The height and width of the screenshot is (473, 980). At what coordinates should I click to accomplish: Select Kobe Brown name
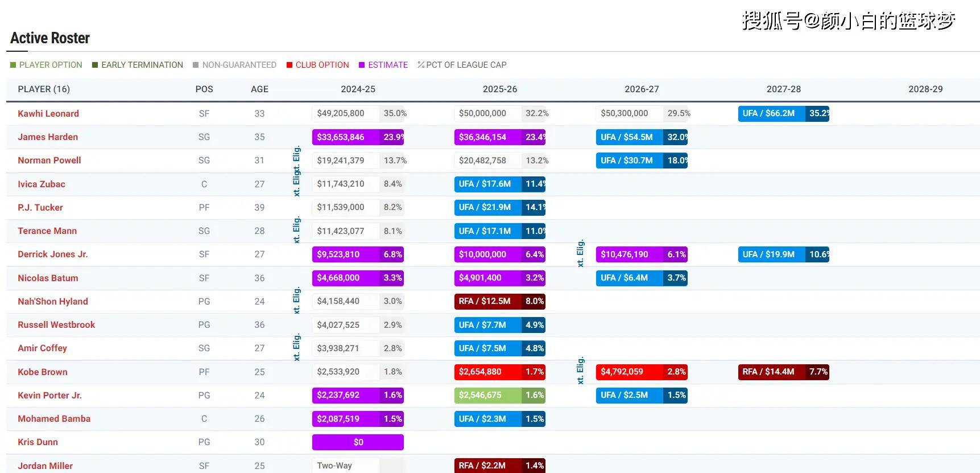tap(43, 372)
